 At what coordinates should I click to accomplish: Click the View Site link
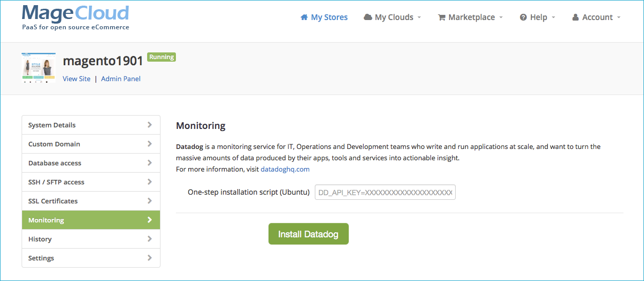coord(77,79)
